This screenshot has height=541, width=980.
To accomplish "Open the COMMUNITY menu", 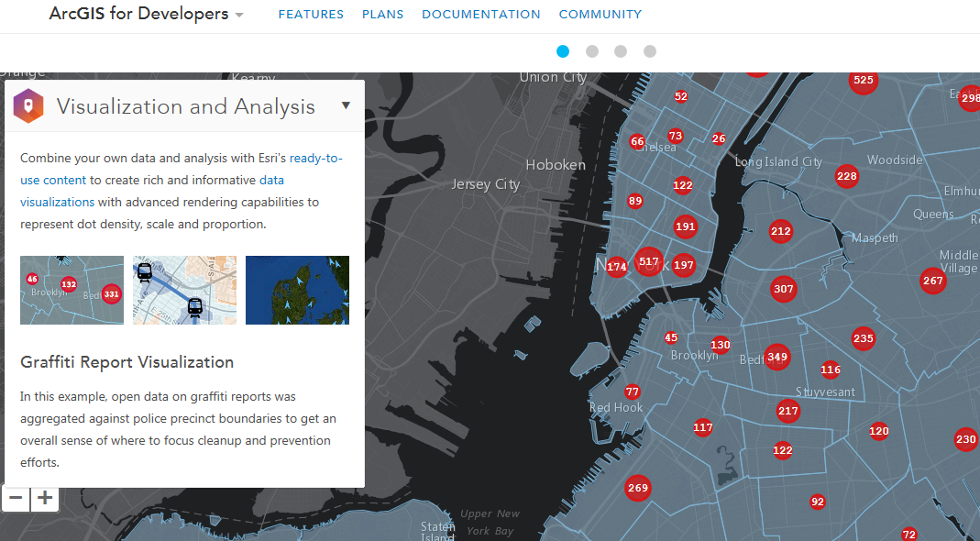I will (x=600, y=15).
